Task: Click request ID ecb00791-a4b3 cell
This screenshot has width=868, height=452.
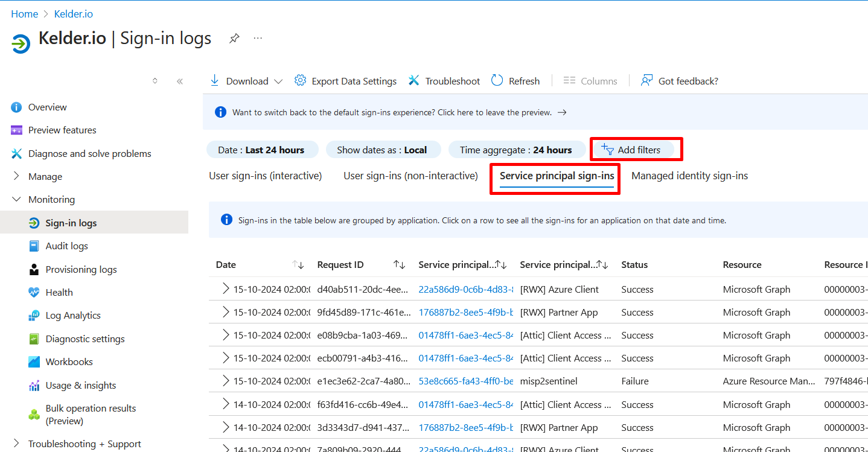Action: 363,358
